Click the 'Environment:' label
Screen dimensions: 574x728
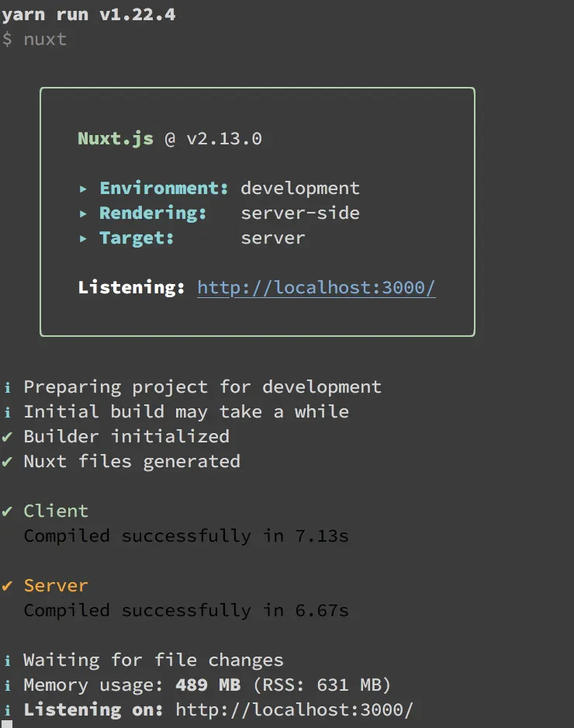(x=164, y=188)
